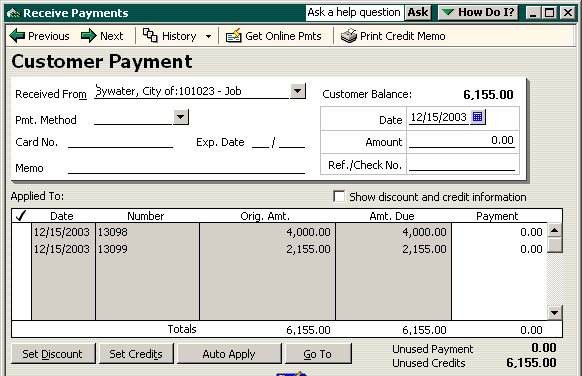Mark the check column for invoice 13098
The image size is (582, 376).
[x=22, y=232]
